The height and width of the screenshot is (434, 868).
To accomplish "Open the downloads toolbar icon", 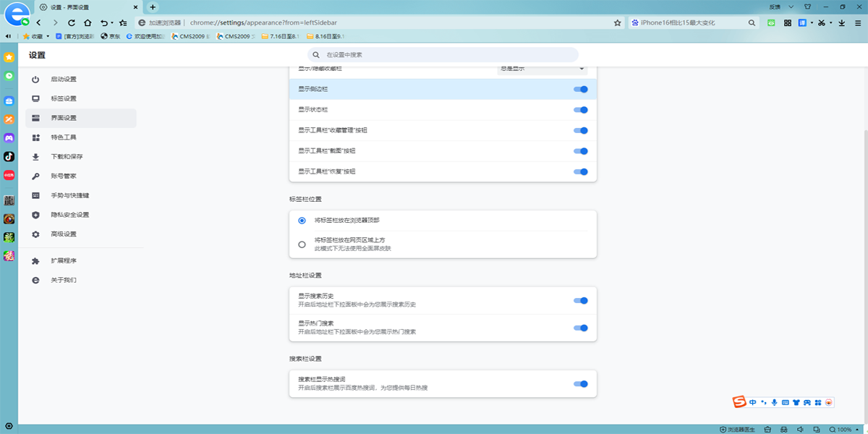I will (841, 22).
